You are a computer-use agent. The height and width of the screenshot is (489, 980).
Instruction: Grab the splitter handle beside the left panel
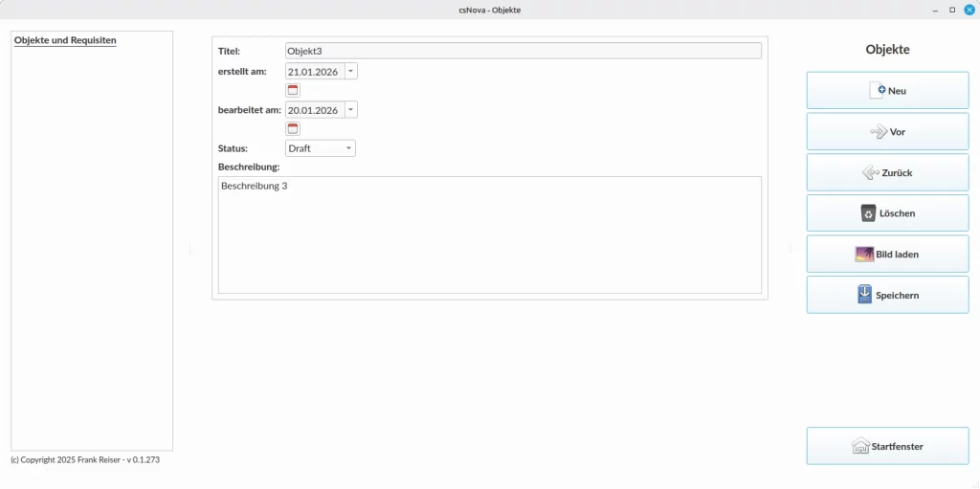(190, 250)
